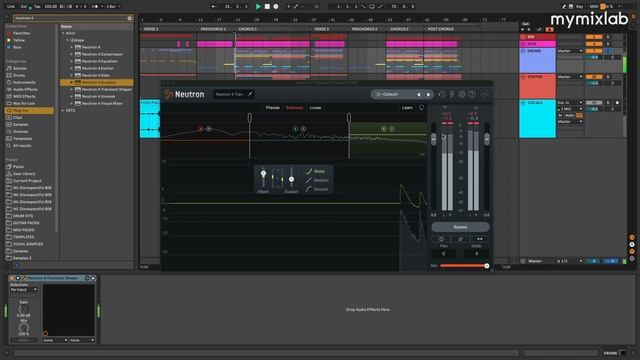The image size is (640, 360).
Task: Toggle the high band power icon
Action: point(383,129)
